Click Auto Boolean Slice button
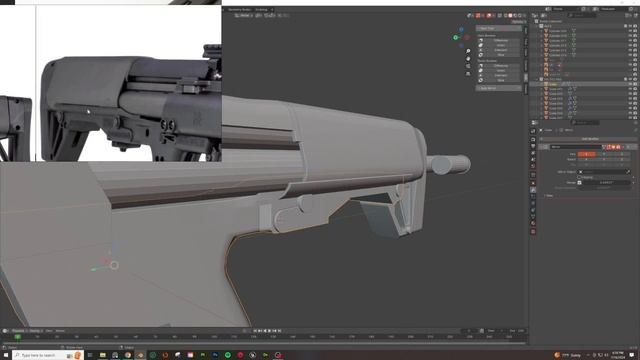640x360 pixels. (x=501, y=55)
